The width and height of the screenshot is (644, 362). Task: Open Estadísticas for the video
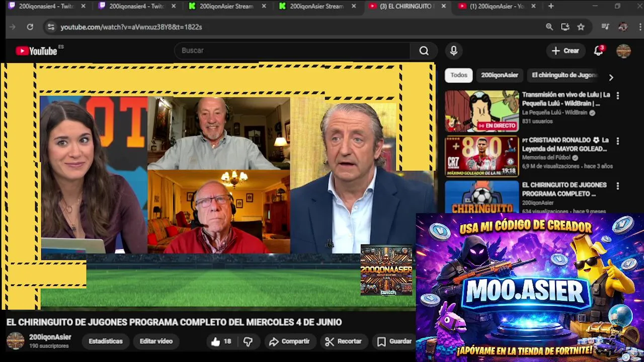click(106, 341)
